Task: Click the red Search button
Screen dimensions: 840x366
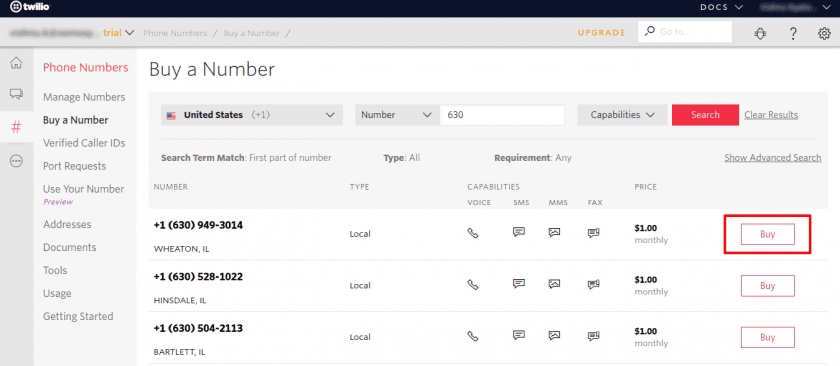Action: (x=705, y=115)
